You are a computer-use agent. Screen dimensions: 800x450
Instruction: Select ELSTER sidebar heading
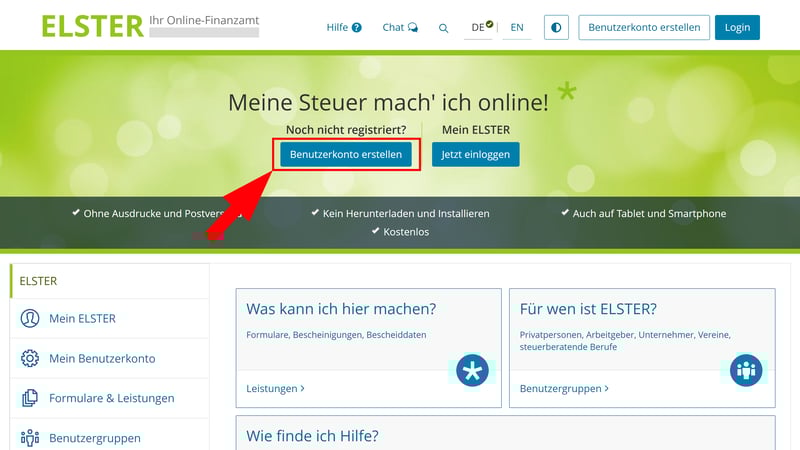(x=38, y=281)
